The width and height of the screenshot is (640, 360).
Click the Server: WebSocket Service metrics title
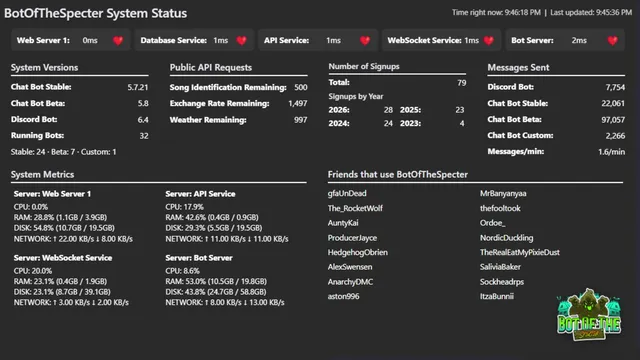(x=63, y=258)
